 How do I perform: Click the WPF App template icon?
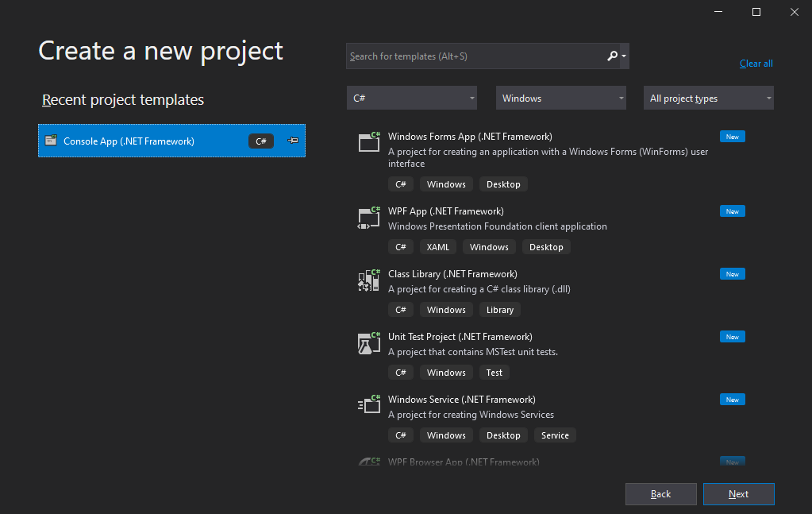(x=369, y=218)
